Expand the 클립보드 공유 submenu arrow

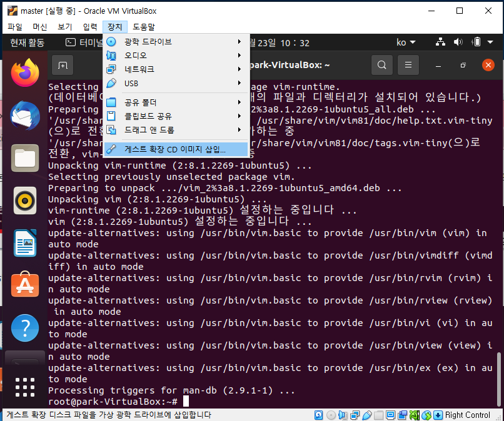tap(239, 116)
